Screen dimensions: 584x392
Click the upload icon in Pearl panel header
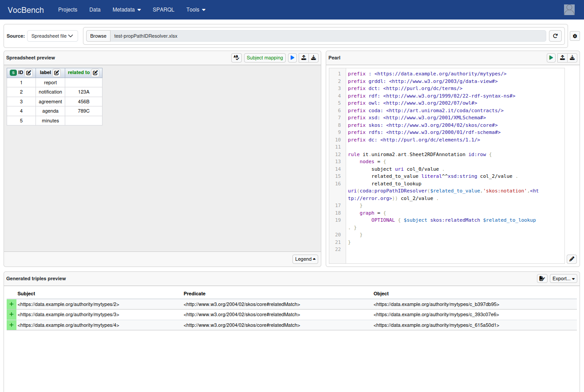click(x=562, y=58)
